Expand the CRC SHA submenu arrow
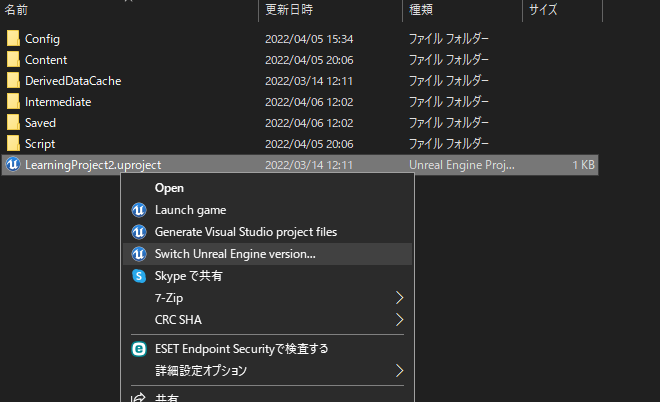Image resolution: width=660 pixels, height=402 pixels. pos(399,319)
